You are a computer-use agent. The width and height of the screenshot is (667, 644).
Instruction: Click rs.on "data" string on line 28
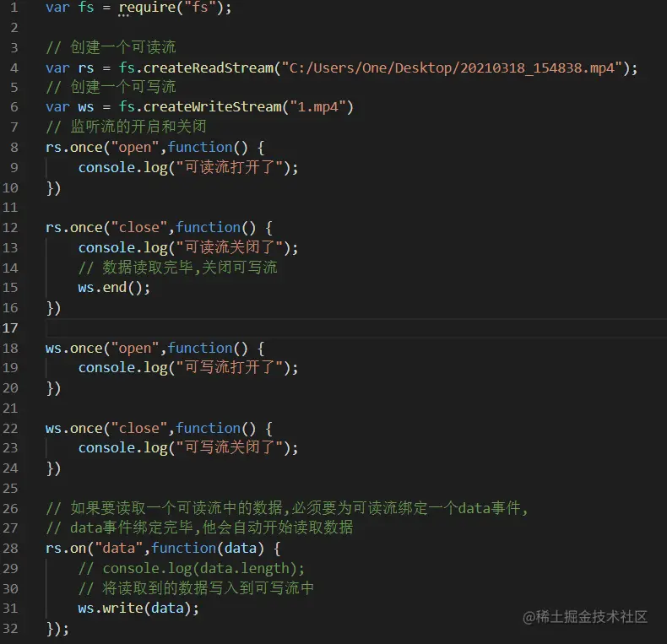click(x=119, y=549)
